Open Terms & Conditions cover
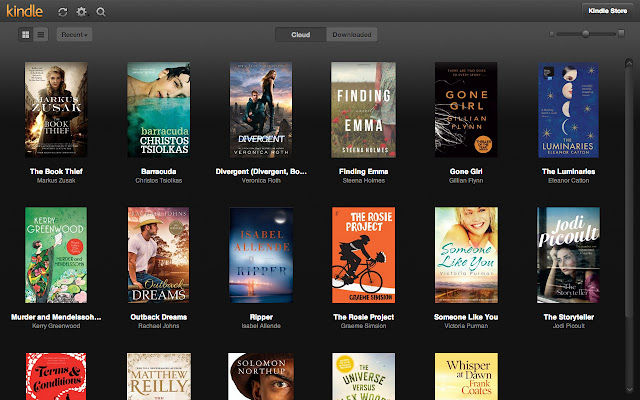The image size is (640, 400). click(56, 376)
